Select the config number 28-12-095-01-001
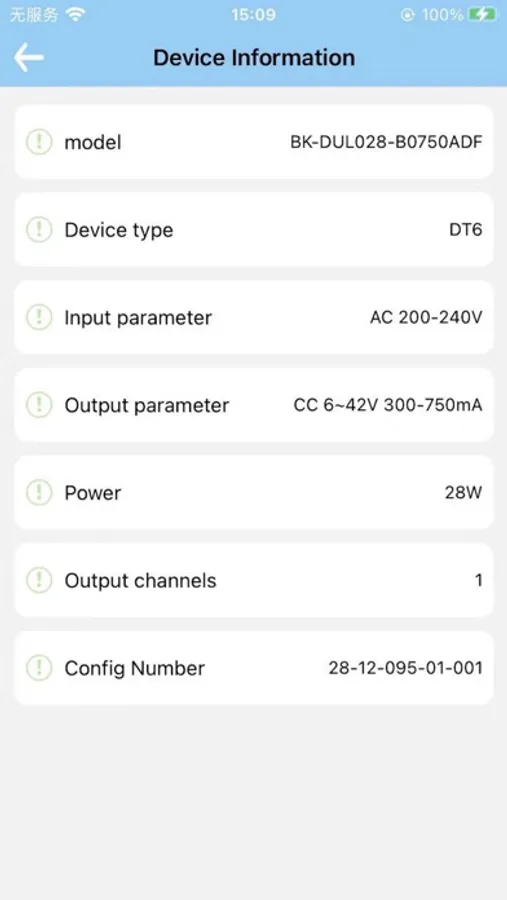507x900 pixels. [405, 668]
